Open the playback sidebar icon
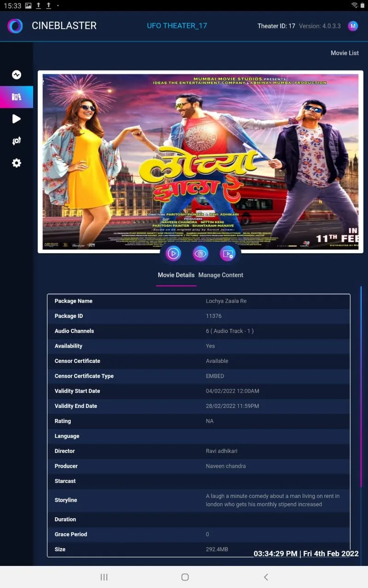Viewport: 368px width, 588px height. 17,119
